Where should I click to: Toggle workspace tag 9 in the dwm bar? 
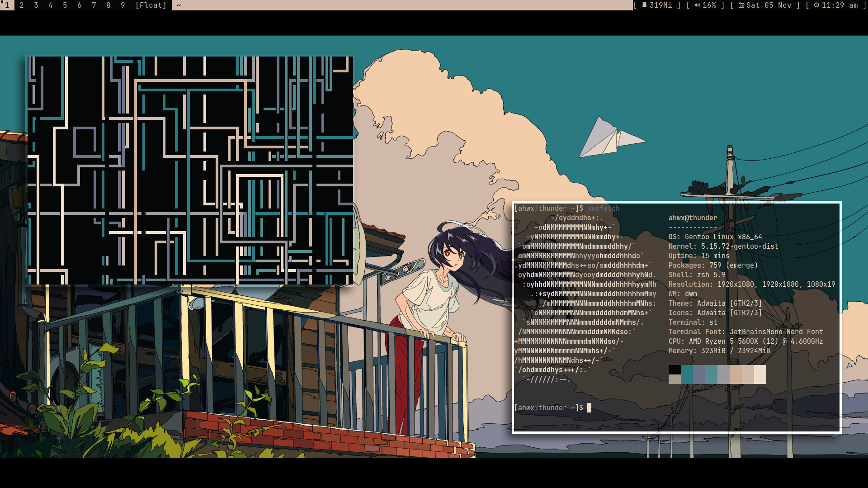(x=122, y=5)
